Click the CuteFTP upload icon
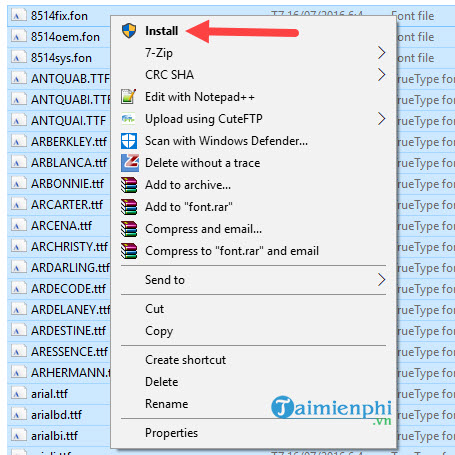The image size is (455, 455). point(128,119)
